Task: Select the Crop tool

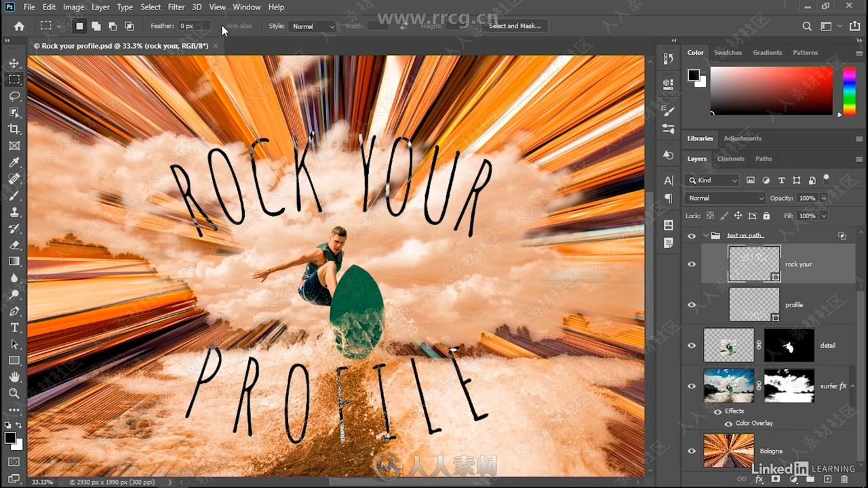Action: (14, 129)
